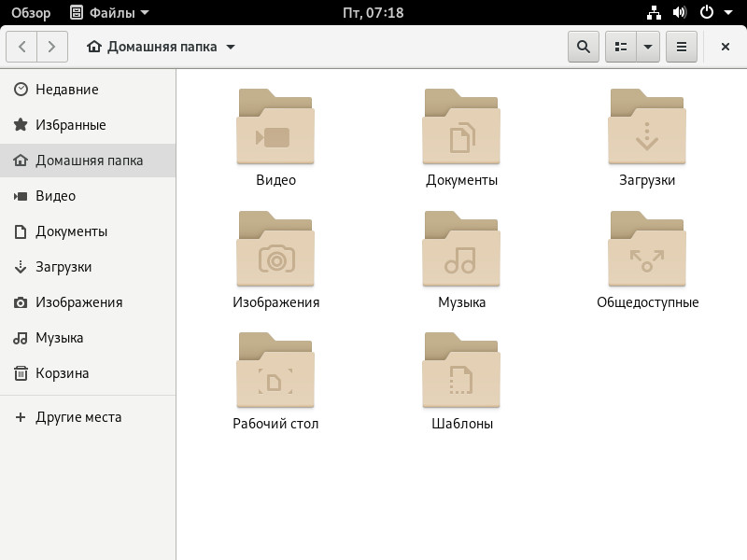
Task: Open the Загрузки folder icon in the grid
Action: coord(647,127)
